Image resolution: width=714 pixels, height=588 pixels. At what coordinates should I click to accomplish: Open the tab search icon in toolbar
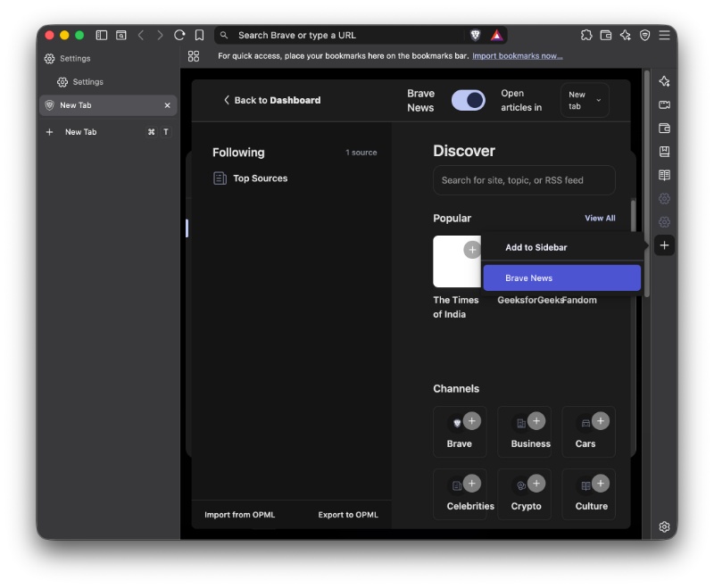(121, 35)
